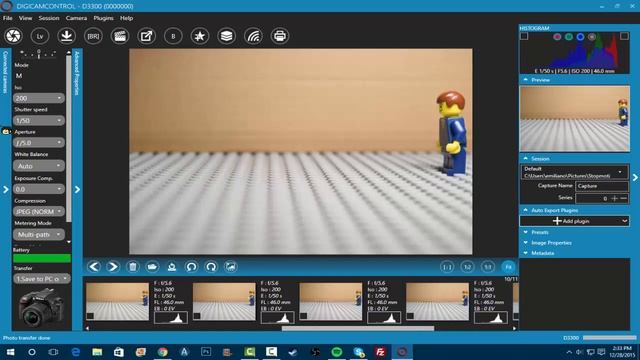
Task: Toggle green channel in histogram
Action: tap(569, 37)
